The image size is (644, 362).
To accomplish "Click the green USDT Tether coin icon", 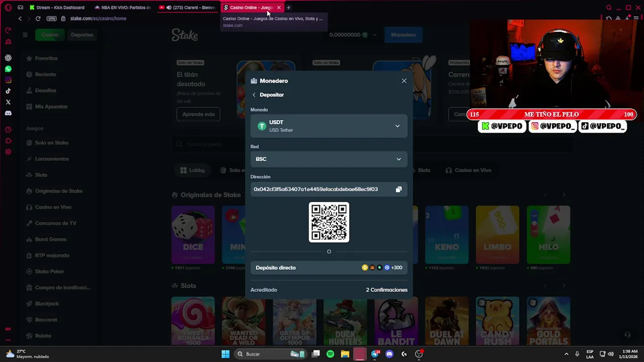I will pyautogui.click(x=262, y=126).
